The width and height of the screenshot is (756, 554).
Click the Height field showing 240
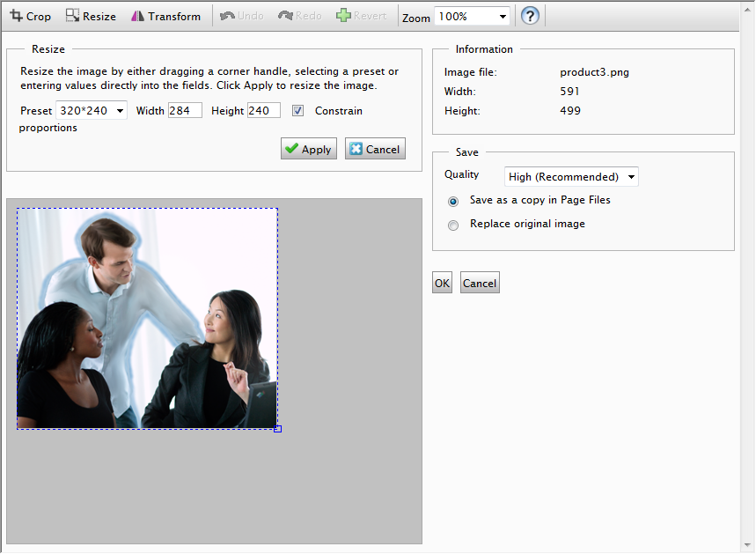(264, 110)
